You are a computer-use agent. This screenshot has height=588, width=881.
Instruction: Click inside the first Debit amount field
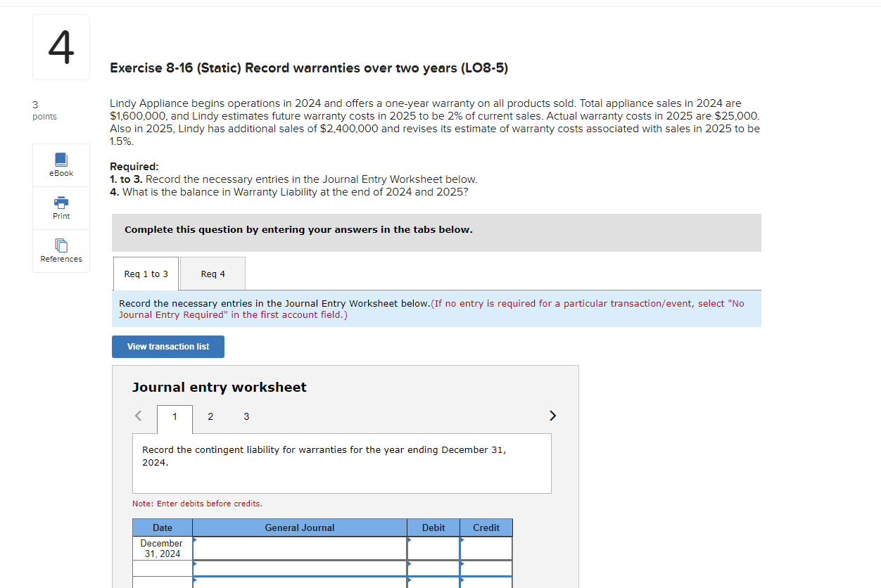[x=433, y=547]
